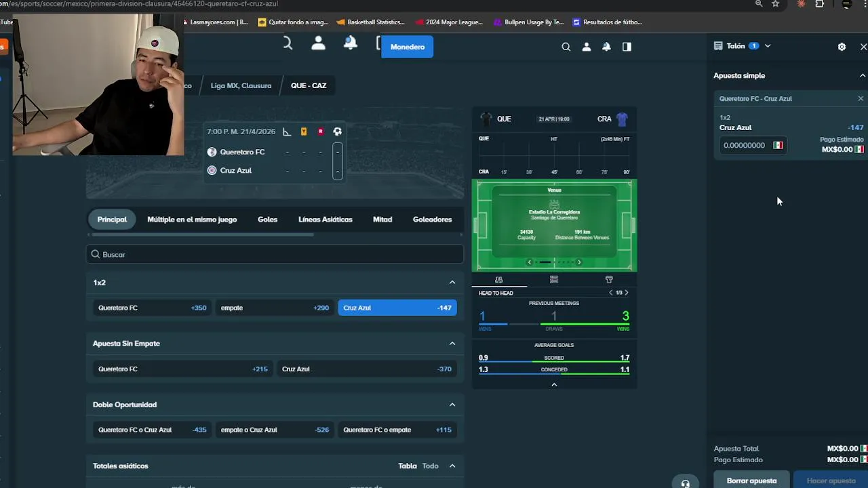Close the Talón bet slip panel
Viewport: 868px width, 488px height.
click(863, 47)
